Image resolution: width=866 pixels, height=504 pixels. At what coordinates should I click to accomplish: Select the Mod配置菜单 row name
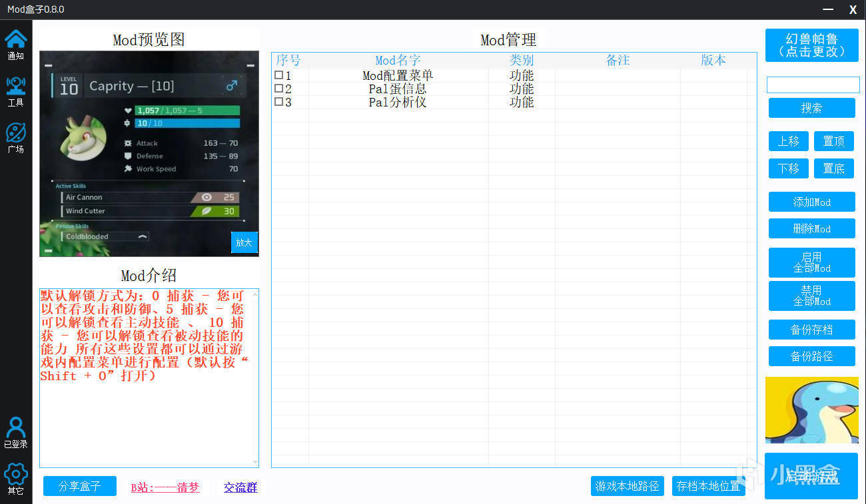pos(398,75)
